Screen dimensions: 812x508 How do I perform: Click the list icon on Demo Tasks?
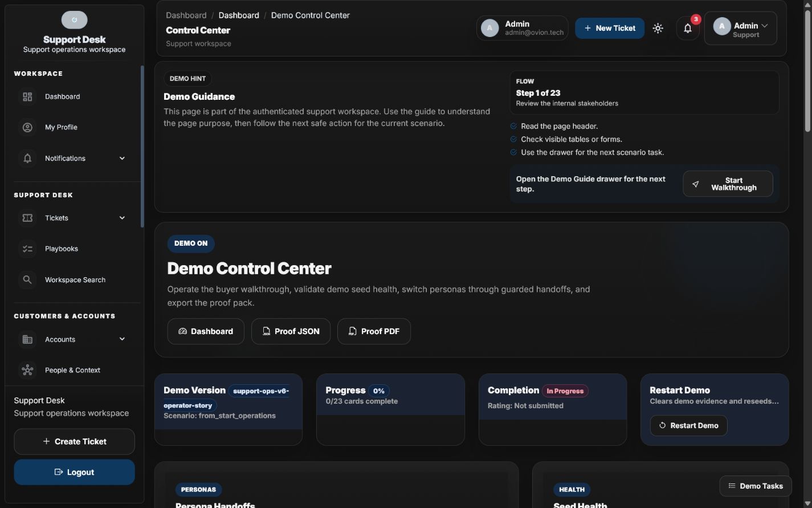pyautogui.click(x=732, y=486)
